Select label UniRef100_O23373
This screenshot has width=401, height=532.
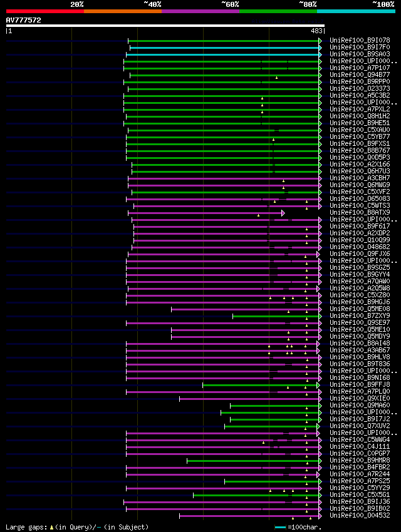[x=360, y=88]
